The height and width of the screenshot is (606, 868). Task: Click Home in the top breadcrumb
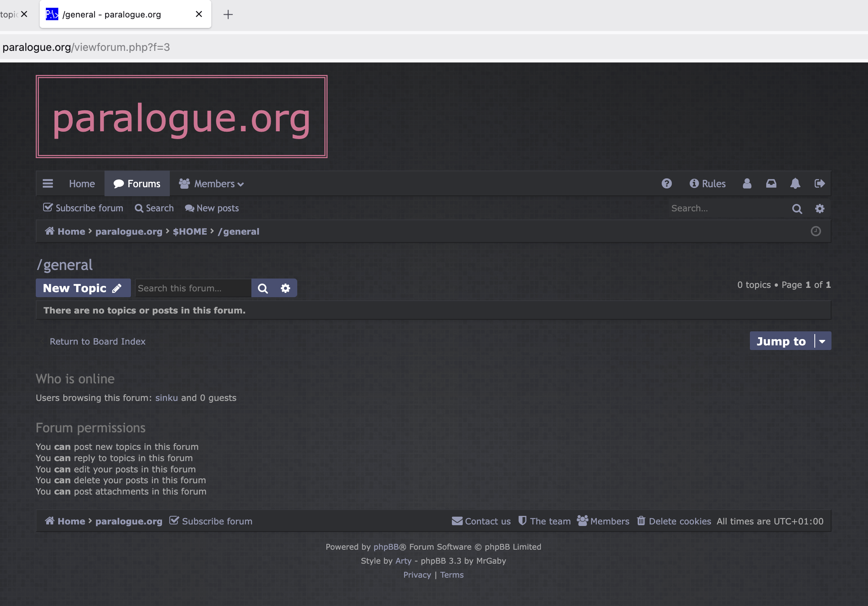point(65,232)
